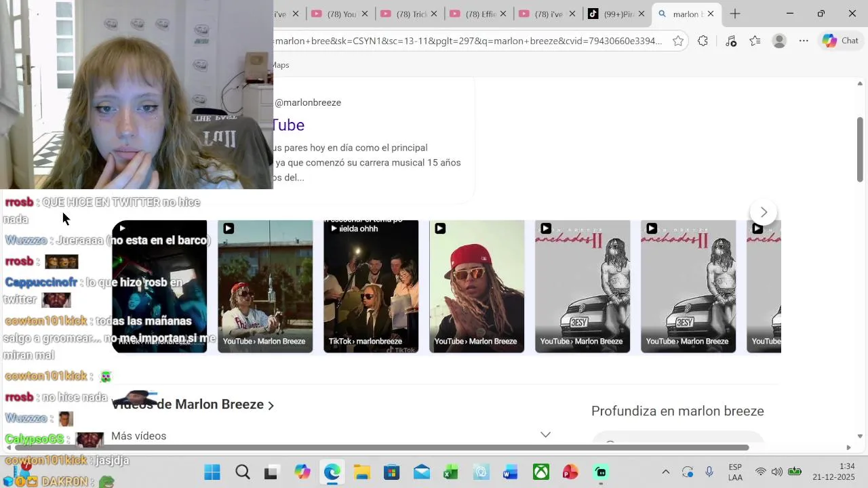Open Microsoft Store taskbar icon

391,472
